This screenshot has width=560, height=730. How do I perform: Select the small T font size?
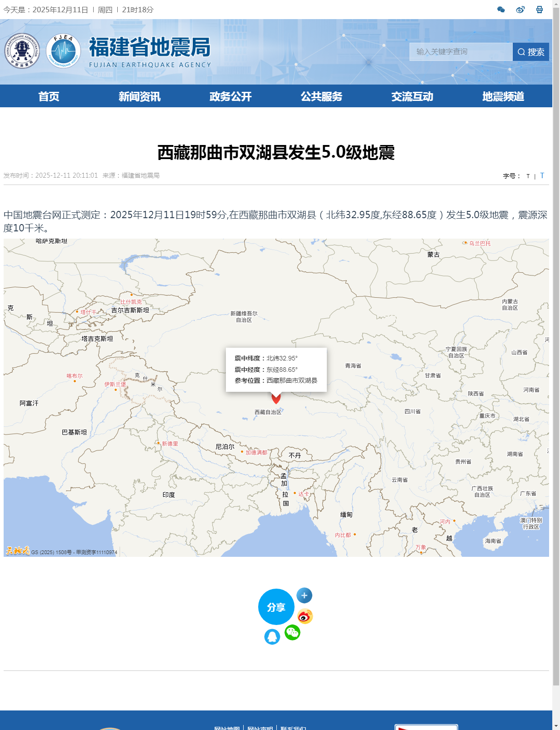[x=528, y=176]
